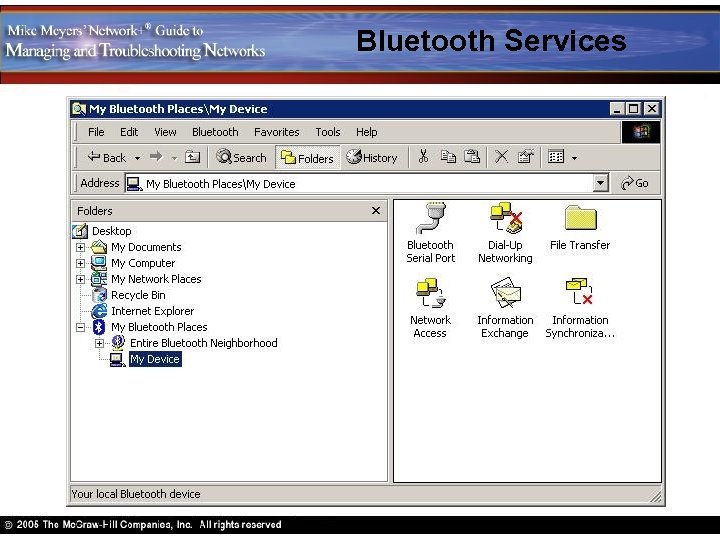The height and width of the screenshot is (540, 720).
Task: Click the status bar resize grip
Action: point(657,496)
